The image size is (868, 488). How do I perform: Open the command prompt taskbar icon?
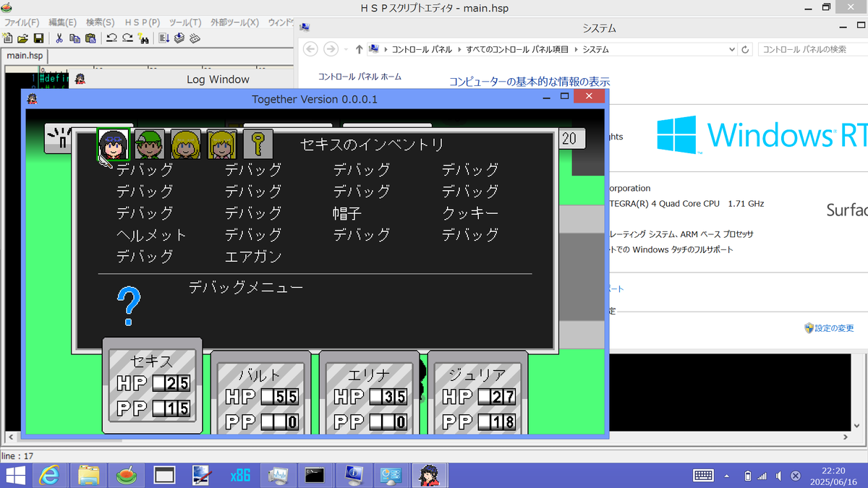click(315, 475)
